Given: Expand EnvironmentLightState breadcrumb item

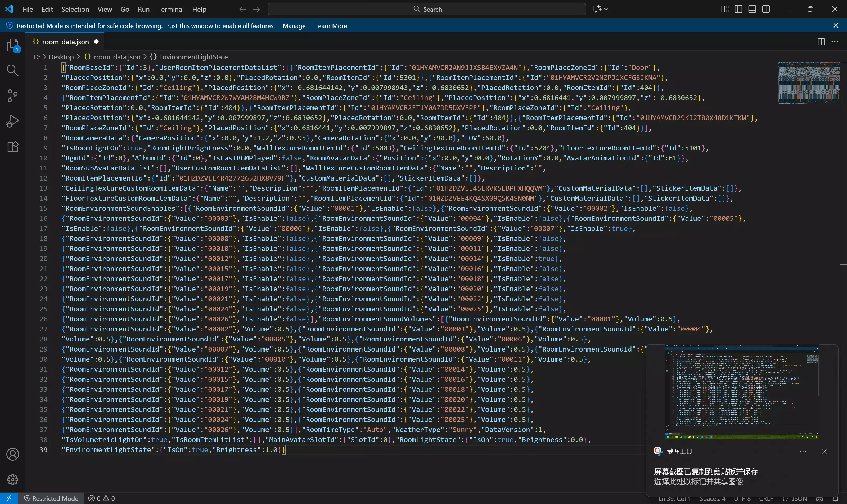Looking at the screenshot, I should pyautogui.click(x=193, y=57).
